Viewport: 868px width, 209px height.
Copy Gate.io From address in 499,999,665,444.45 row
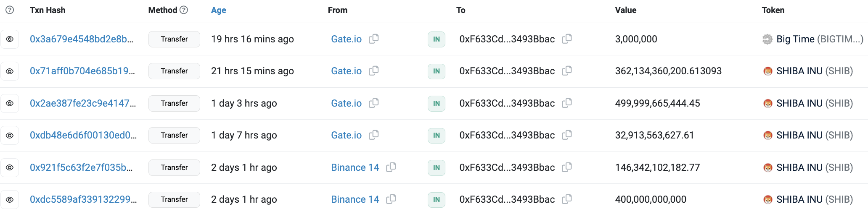click(373, 103)
